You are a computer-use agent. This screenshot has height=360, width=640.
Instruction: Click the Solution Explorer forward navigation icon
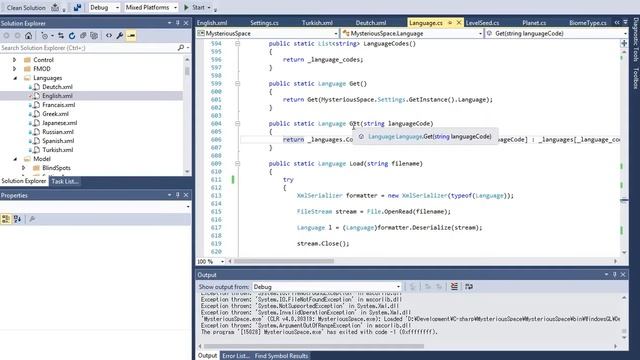[17, 36]
